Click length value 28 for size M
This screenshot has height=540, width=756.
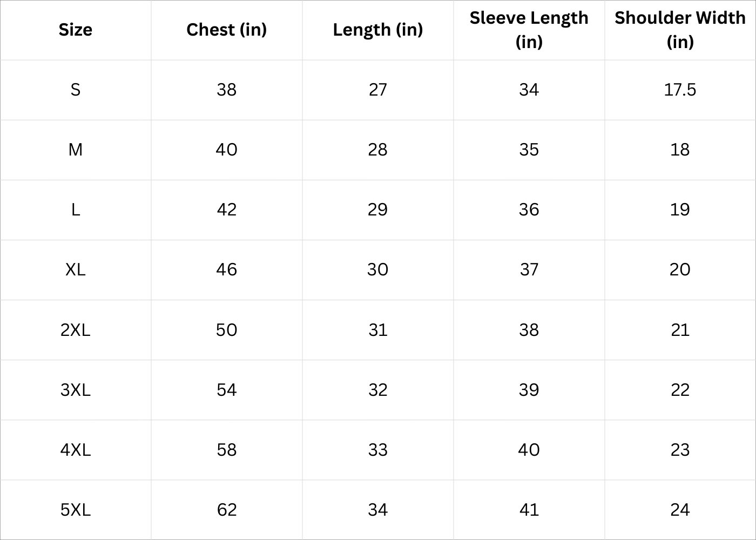(378, 150)
